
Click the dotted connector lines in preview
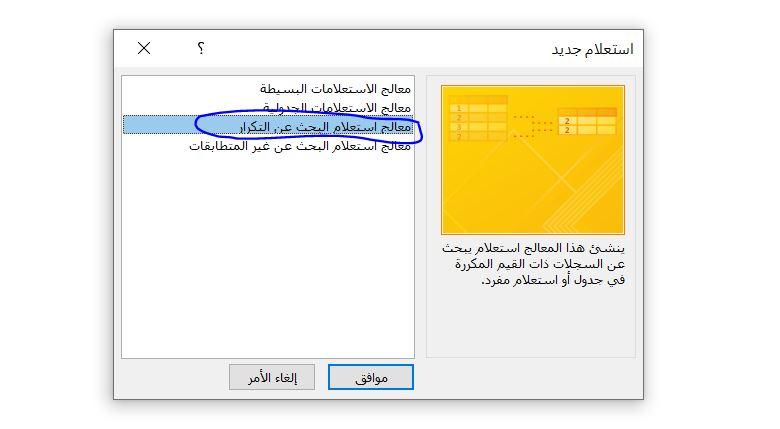(533, 126)
